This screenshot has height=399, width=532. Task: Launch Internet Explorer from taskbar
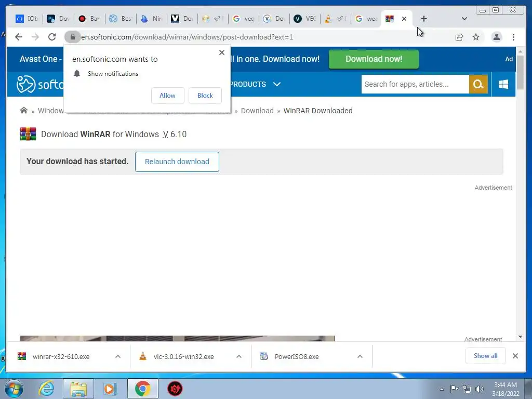pyautogui.click(x=46, y=389)
